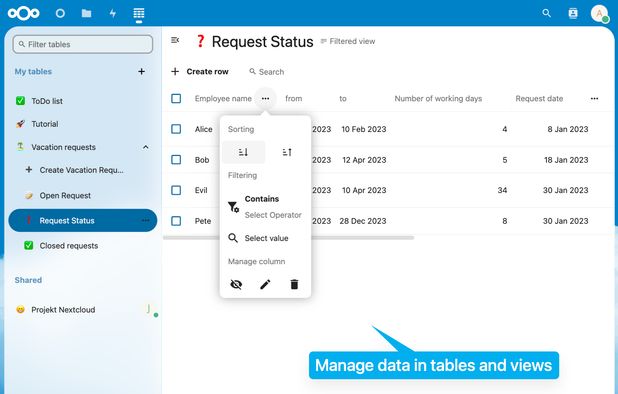Delete the column with trash icon
618x394 pixels.
click(294, 284)
